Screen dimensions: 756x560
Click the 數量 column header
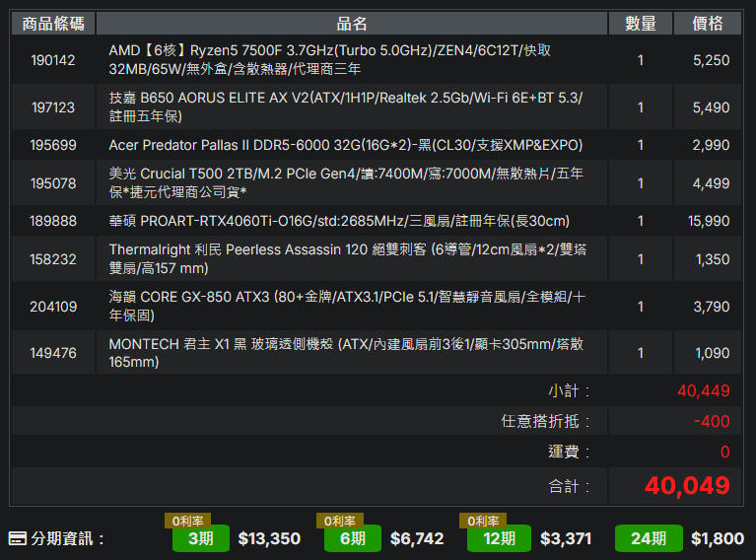641,23
